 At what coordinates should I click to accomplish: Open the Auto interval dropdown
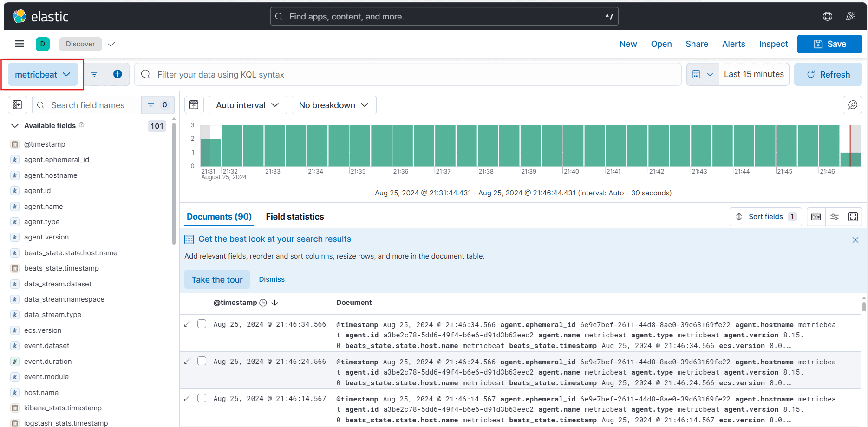click(247, 105)
